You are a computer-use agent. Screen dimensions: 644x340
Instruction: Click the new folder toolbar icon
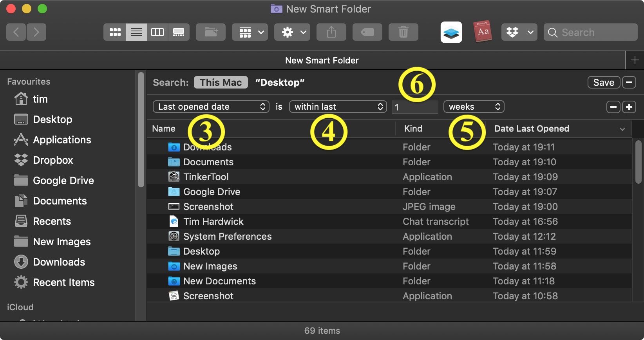[x=211, y=32]
